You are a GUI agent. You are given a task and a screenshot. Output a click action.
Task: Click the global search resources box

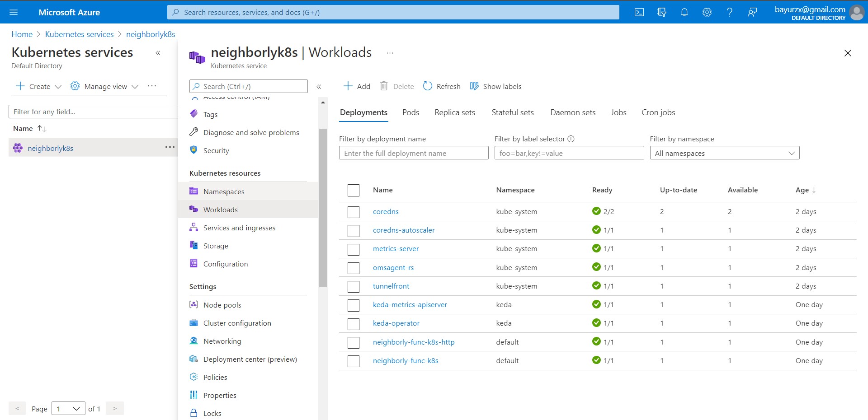(x=393, y=12)
